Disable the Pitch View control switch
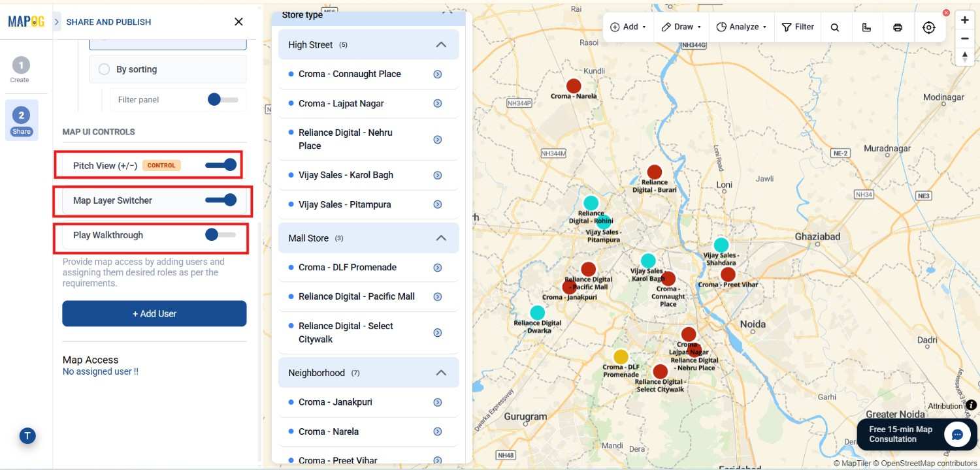Image resolution: width=980 pixels, height=470 pixels. 221,165
